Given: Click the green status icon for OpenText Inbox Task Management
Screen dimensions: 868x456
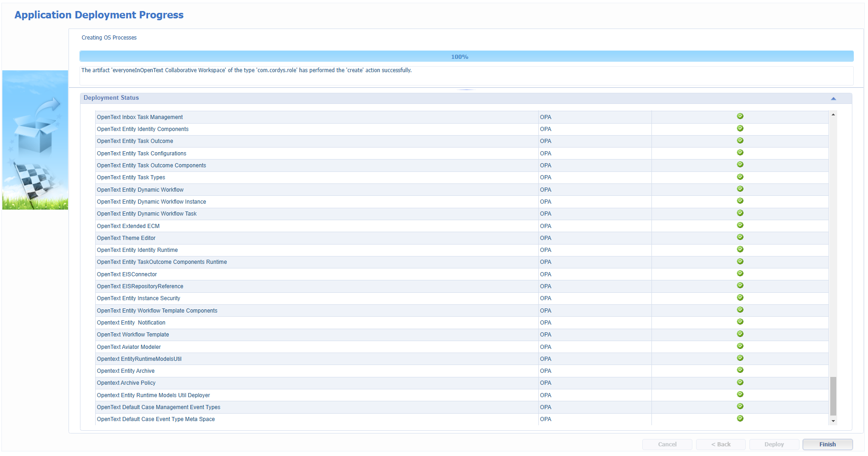Looking at the screenshot, I should (x=740, y=116).
